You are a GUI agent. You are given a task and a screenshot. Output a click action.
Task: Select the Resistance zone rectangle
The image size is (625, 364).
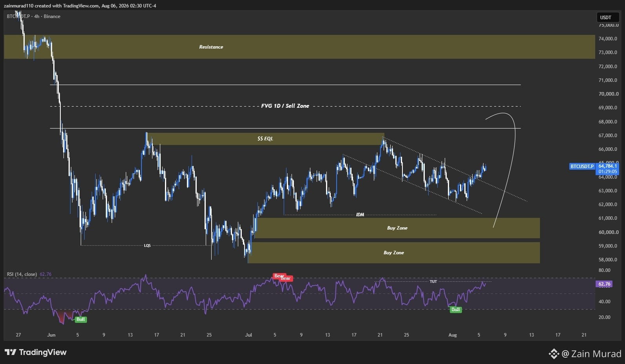click(x=299, y=47)
